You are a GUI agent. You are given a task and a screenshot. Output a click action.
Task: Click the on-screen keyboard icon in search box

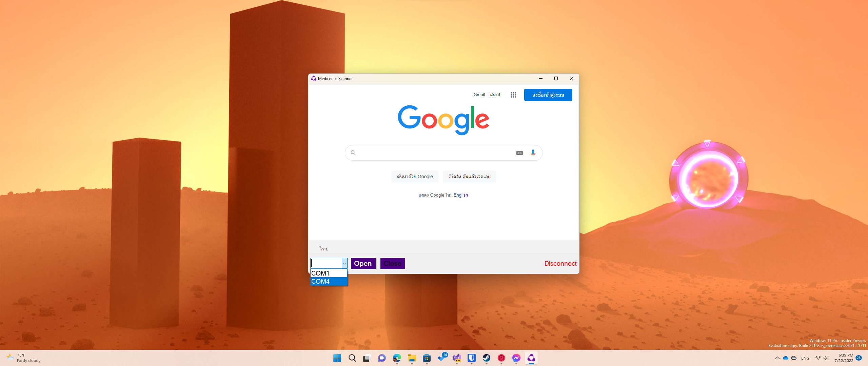coord(519,153)
